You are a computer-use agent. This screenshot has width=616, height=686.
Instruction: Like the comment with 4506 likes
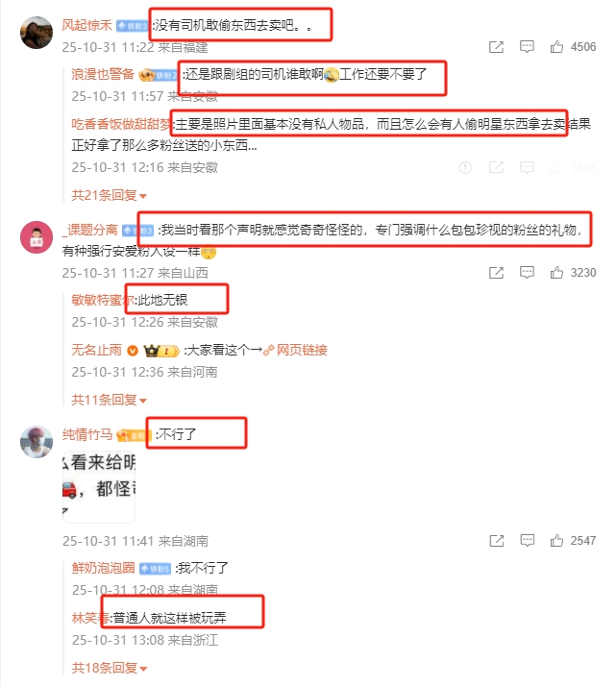[x=556, y=46]
